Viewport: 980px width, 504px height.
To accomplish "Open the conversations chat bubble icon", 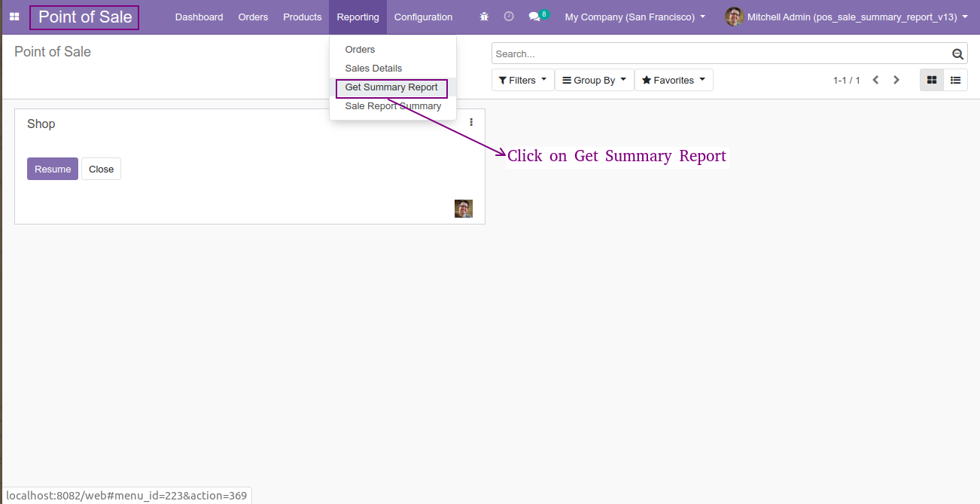I will [x=534, y=17].
